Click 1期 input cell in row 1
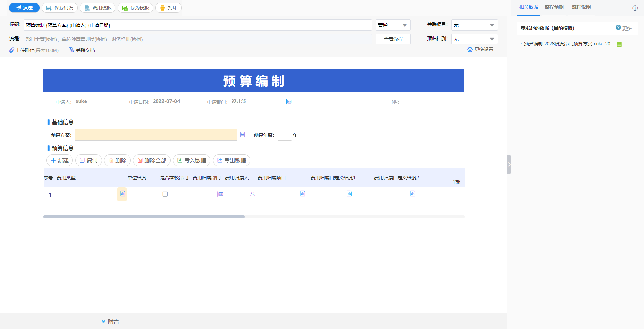The width and height of the screenshot is (644, 329). pyautogui.click(x=452, y=194)
